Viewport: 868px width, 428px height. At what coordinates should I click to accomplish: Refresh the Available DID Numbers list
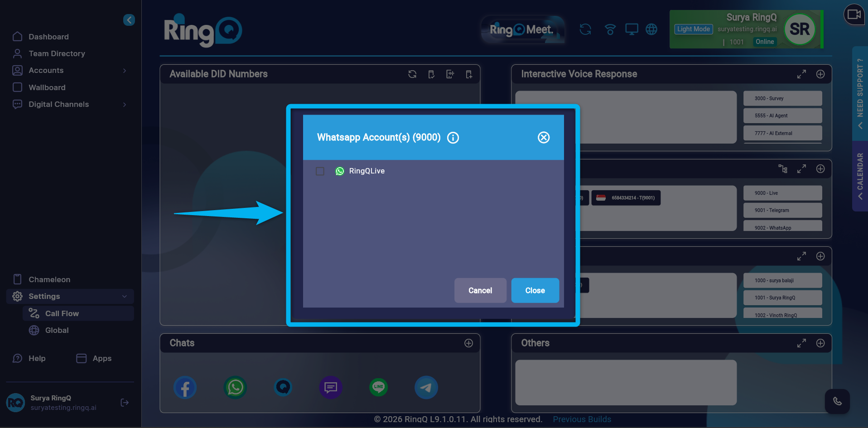412,74
